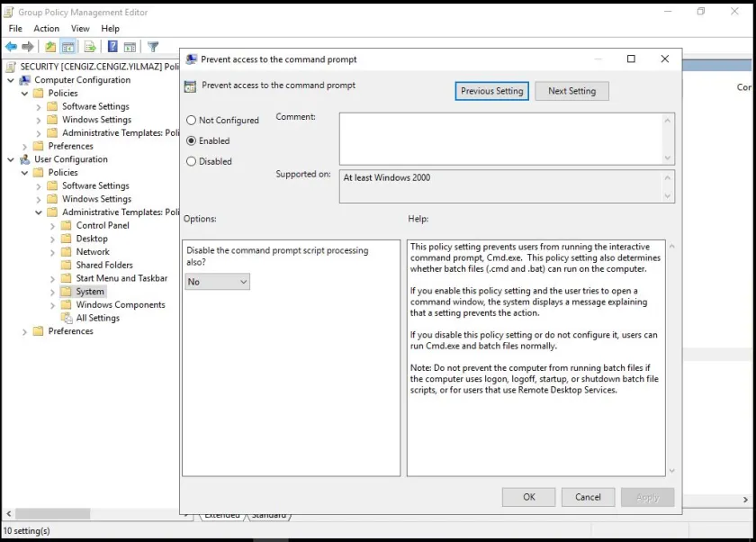
Task: Expand the Control Panel tree node
Action: coord(52,226)
